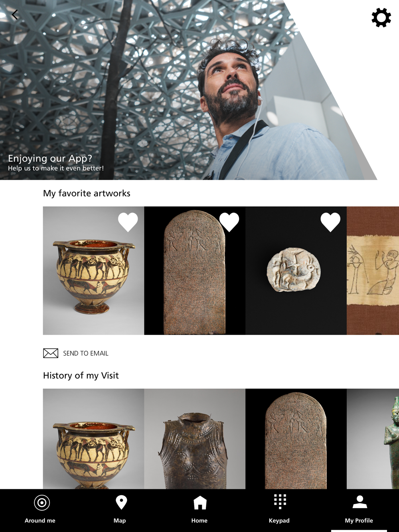Tap the 'Enjoying our App?' banner

point(56,163)
